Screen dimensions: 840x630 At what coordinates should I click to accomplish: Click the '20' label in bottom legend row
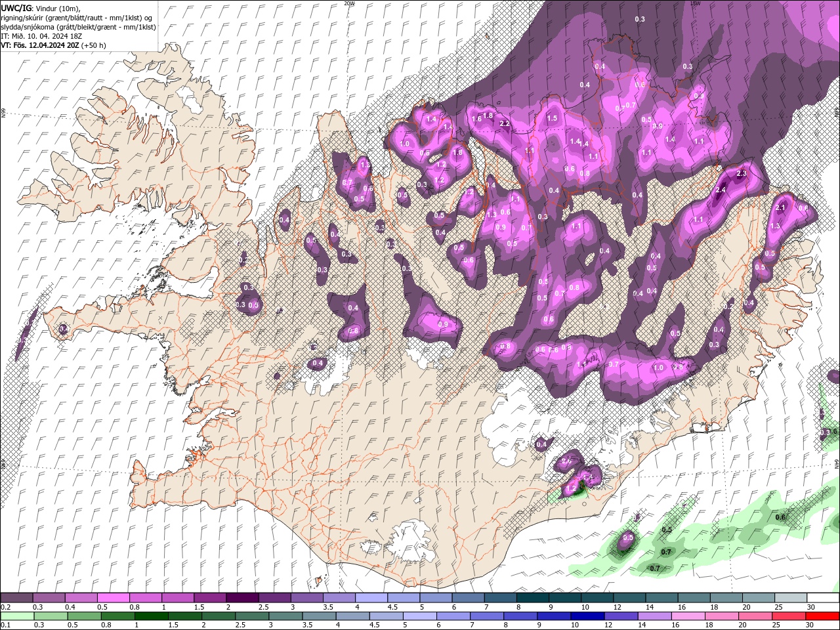[742, 625]
